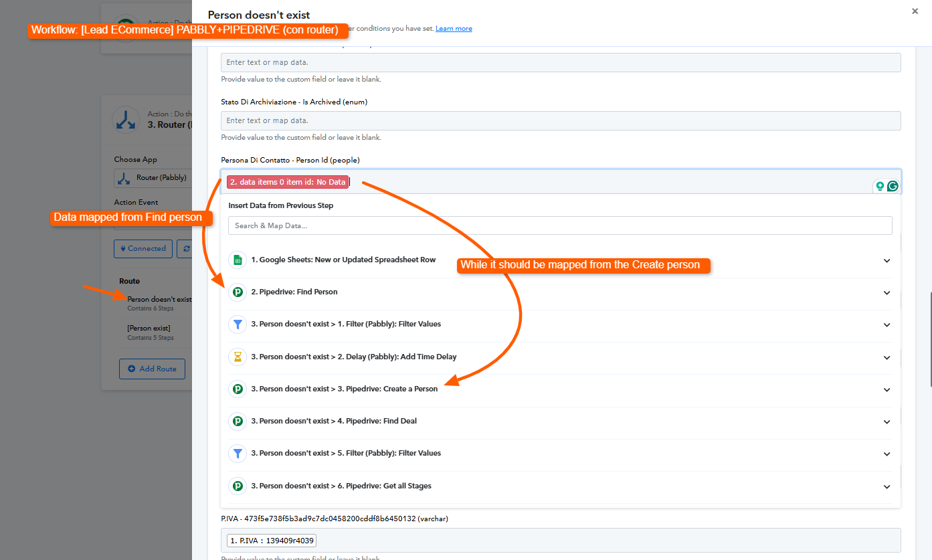
Task: Select the [Person exist] route
Action: tap(150, 329)
